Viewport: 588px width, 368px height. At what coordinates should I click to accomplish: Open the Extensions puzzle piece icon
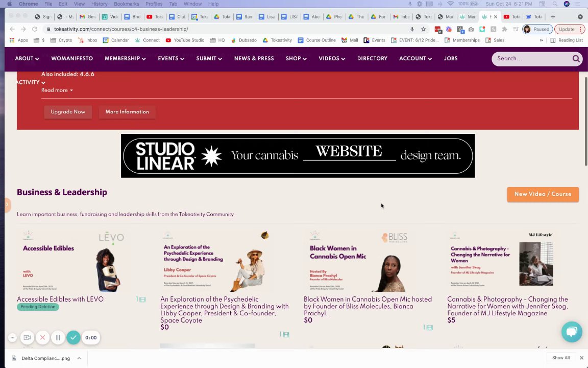(504, 29)
